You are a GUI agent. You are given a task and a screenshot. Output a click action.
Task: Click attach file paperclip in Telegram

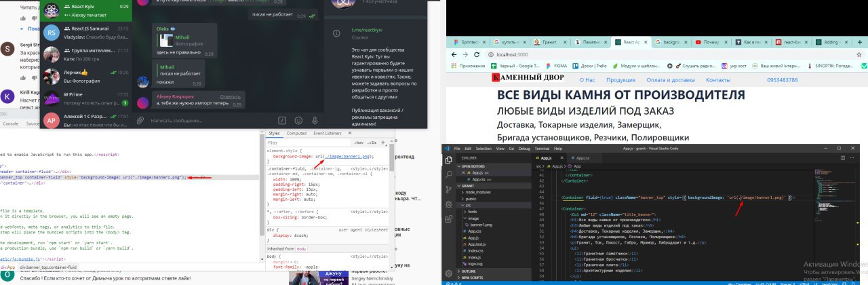(x=140, y=120)
